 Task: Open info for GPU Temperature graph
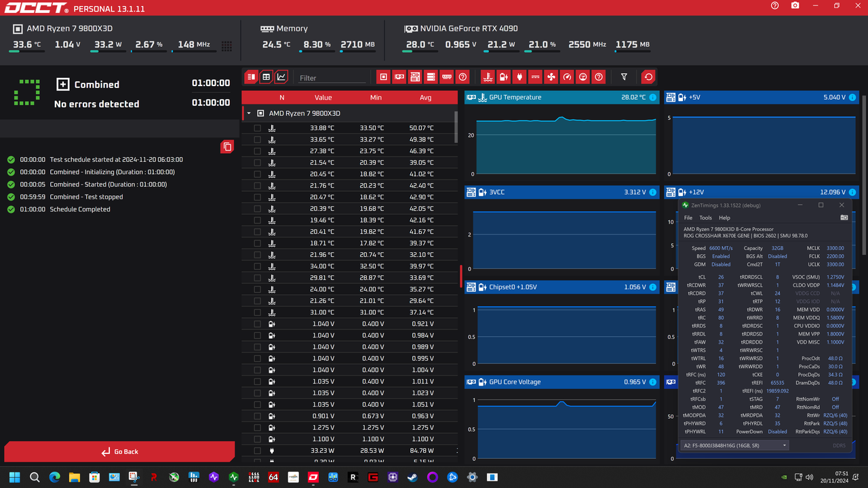[652, 98]
